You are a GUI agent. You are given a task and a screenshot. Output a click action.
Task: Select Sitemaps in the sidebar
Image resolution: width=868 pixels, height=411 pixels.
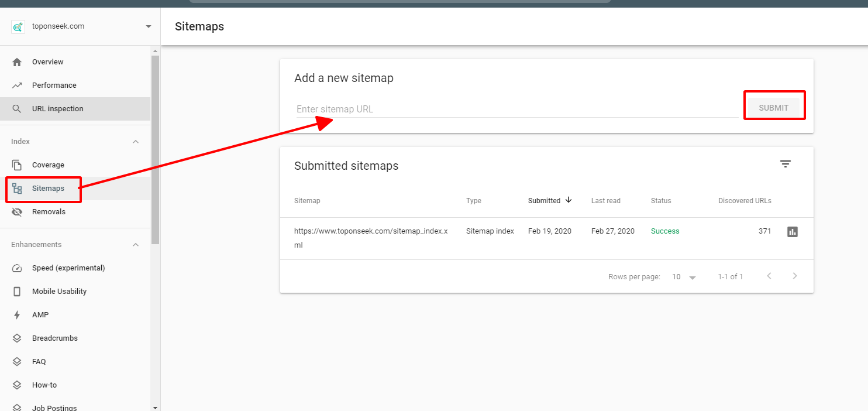pos(48,189)
